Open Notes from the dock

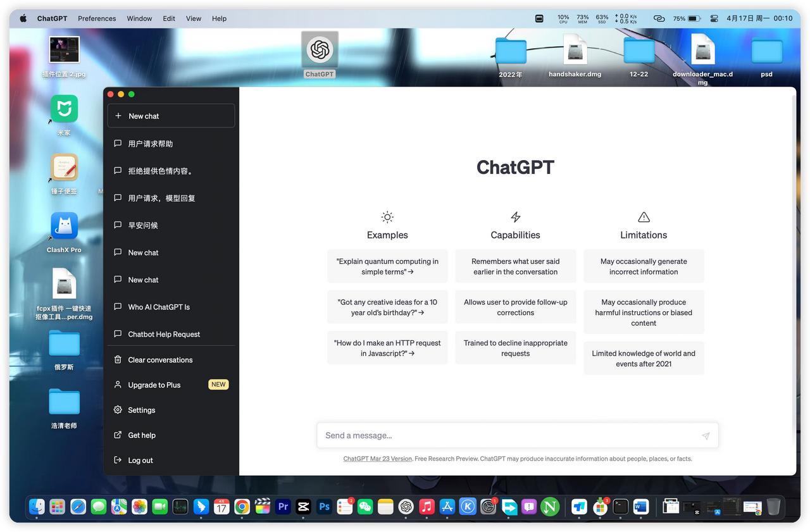tap(385, 507)
